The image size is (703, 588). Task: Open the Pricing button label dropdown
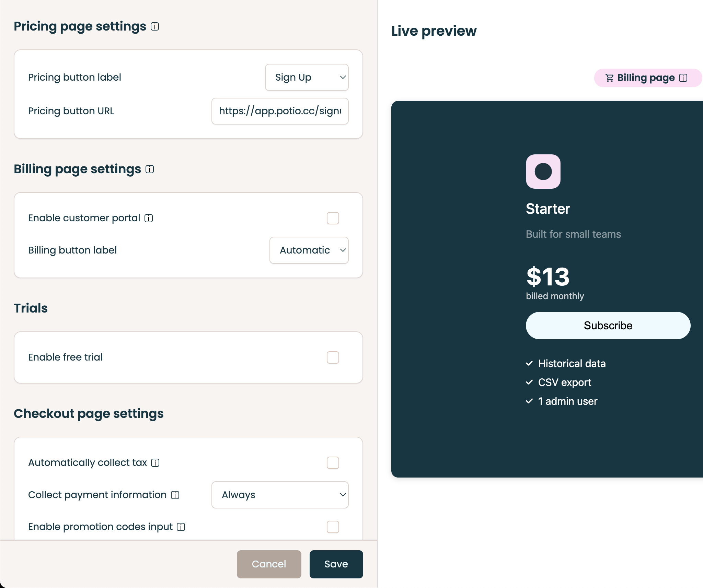[307, 78]
